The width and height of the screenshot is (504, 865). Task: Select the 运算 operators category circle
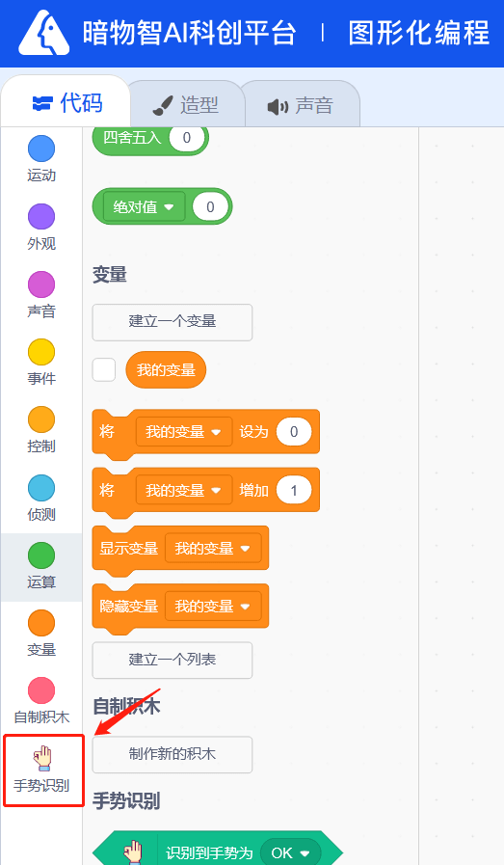point(41,555)
